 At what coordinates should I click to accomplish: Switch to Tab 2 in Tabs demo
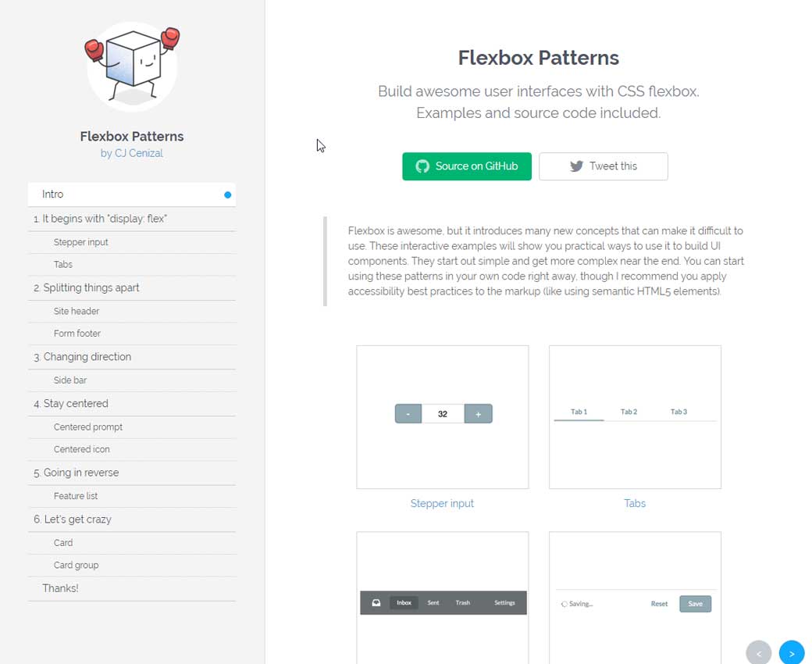629,412
